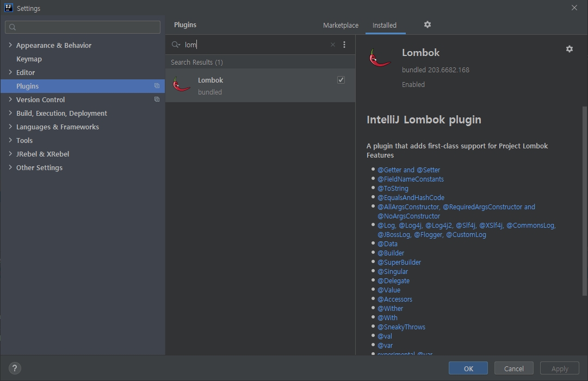Switch to the Installed tab
Viewport: 588px width, 381px height.
[385, 25]
